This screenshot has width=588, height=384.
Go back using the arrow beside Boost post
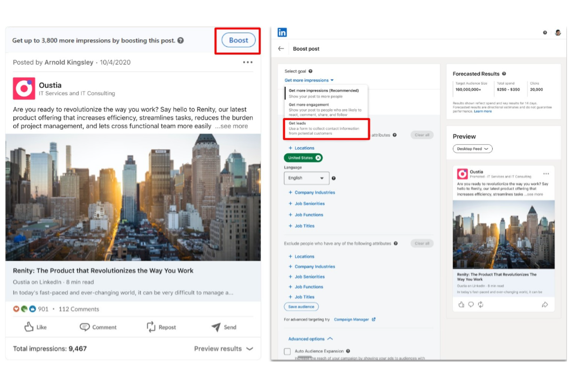(281, 49)
